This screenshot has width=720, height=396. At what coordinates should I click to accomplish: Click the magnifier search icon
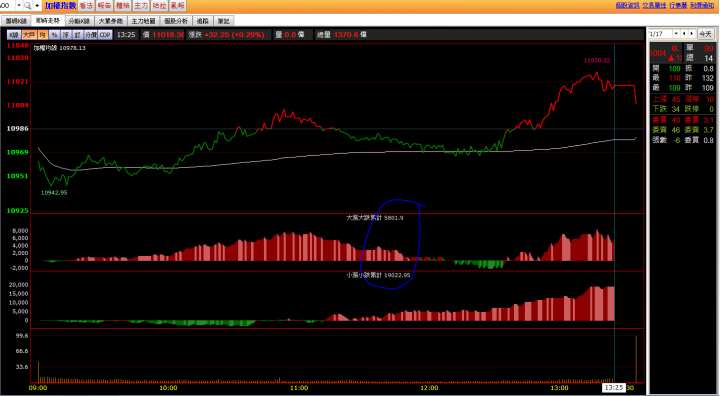[28, 6]
